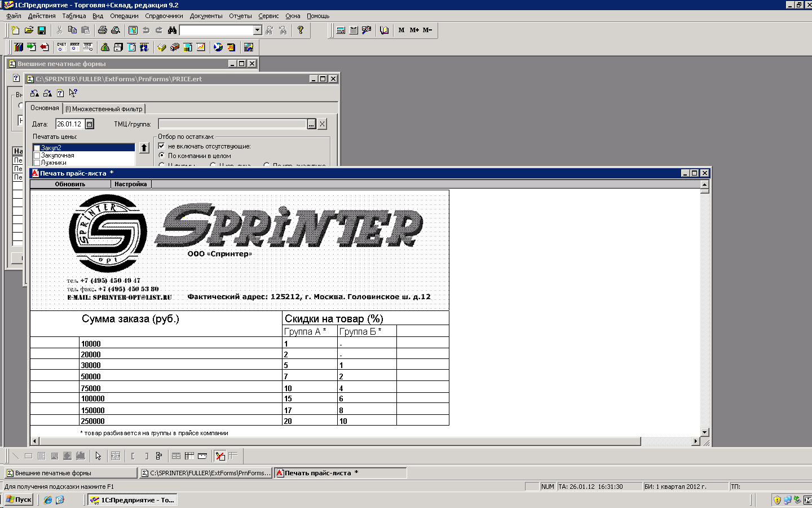Click the Настройка button
812x508 pixels.
131,184
